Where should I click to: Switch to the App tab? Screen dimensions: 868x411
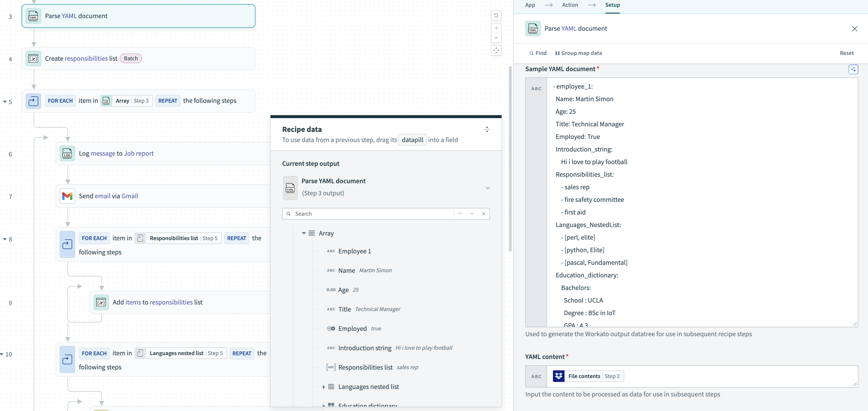click(x=530, y=5)
